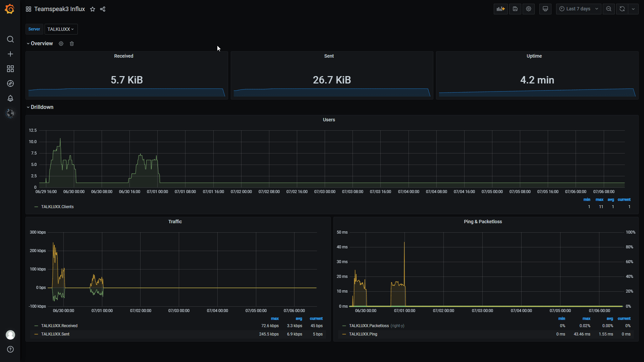Collapse the Overview row
Screen dimensions: 644x362
coord(40,44)
